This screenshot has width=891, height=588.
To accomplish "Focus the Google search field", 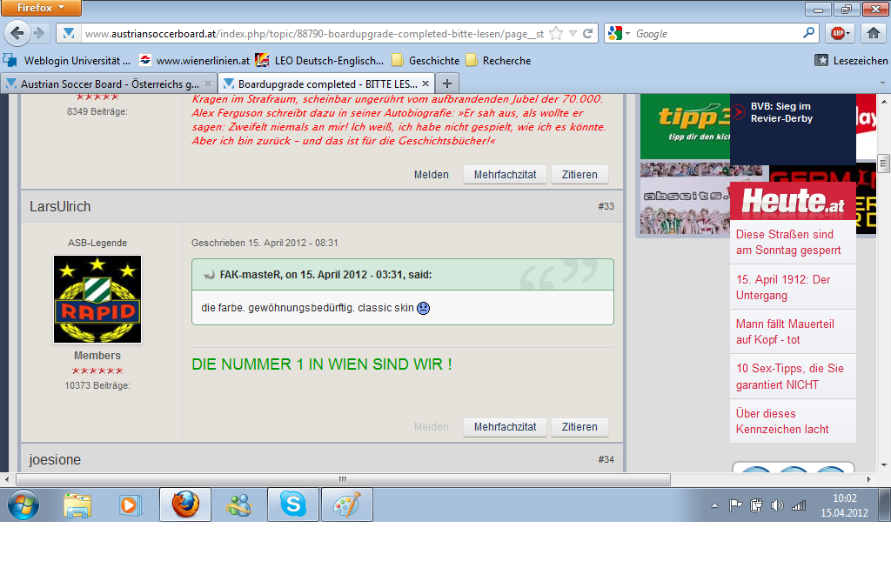I will coord(717,34).
